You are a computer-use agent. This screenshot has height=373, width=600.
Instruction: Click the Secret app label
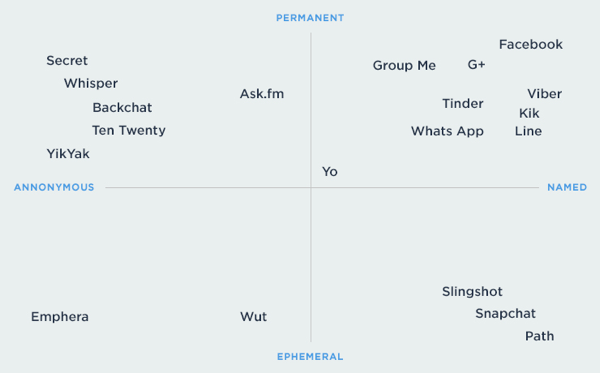click(x=67, y=60)
